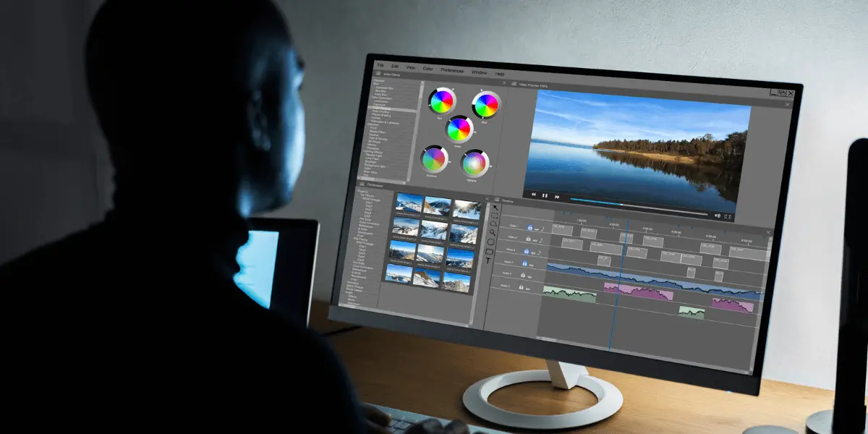
Task: Select the bottom-right mountain thumbnail in File Browser
Action: pyautogui.click(x=456, y=282)
